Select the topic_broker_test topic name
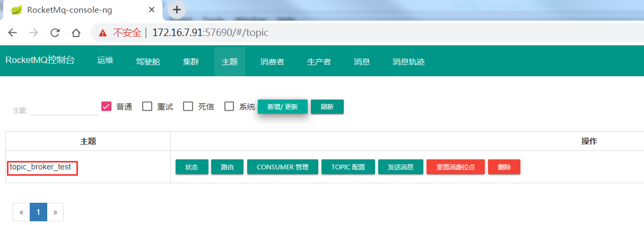This screenshot has width=644, height=225. tap(40, 167)
